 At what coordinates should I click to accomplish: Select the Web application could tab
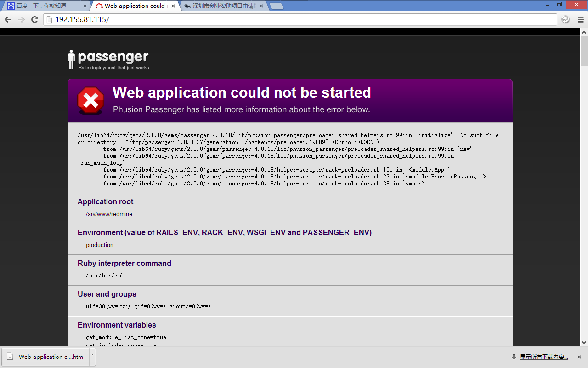135,6
